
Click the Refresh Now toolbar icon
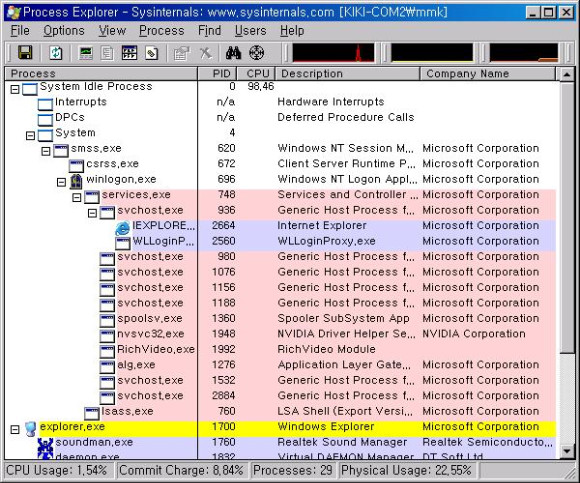click(55, 53)
